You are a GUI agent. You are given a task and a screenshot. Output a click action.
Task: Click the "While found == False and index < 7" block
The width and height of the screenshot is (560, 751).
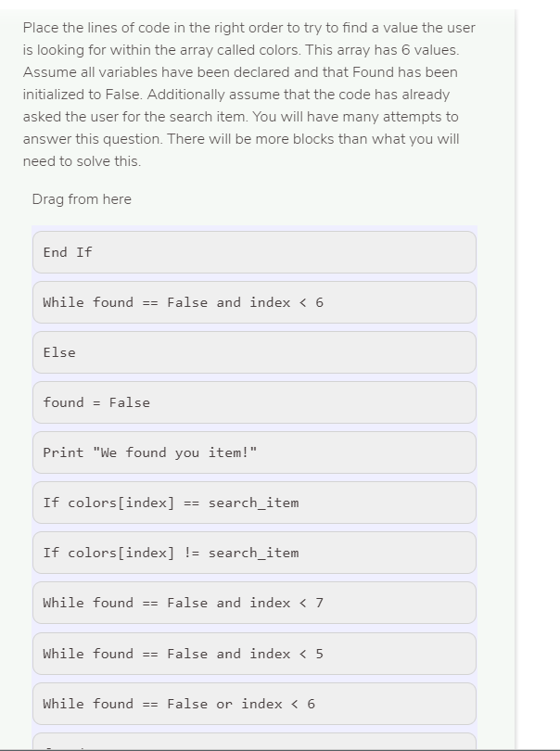pyautogui.click(x=255, y=603)
